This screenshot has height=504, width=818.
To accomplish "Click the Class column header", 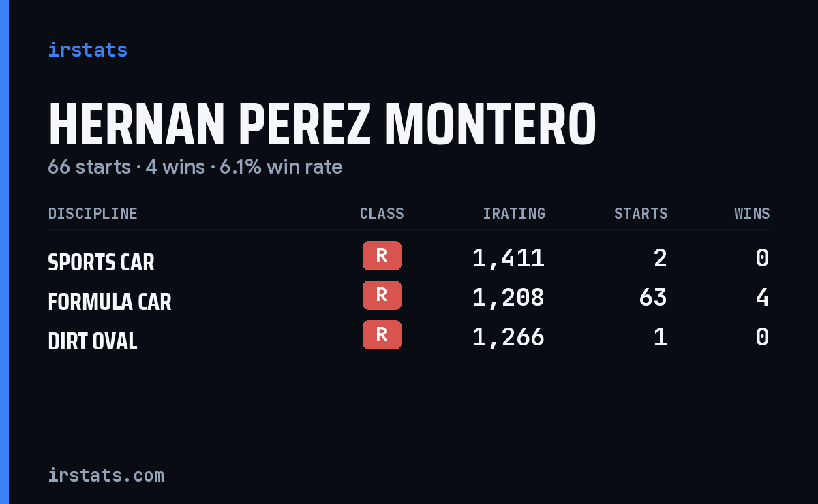I will [x=382, y=214].
